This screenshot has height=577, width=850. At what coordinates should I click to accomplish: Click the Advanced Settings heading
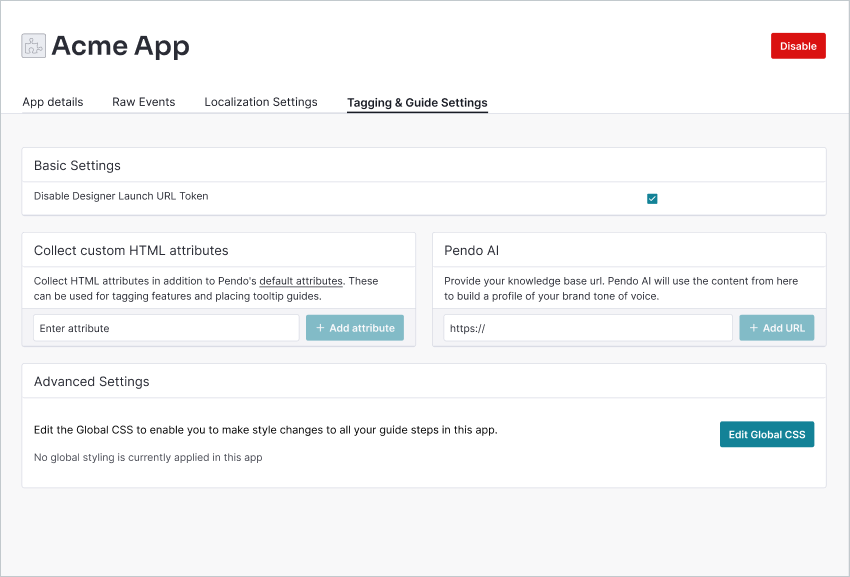92,382
